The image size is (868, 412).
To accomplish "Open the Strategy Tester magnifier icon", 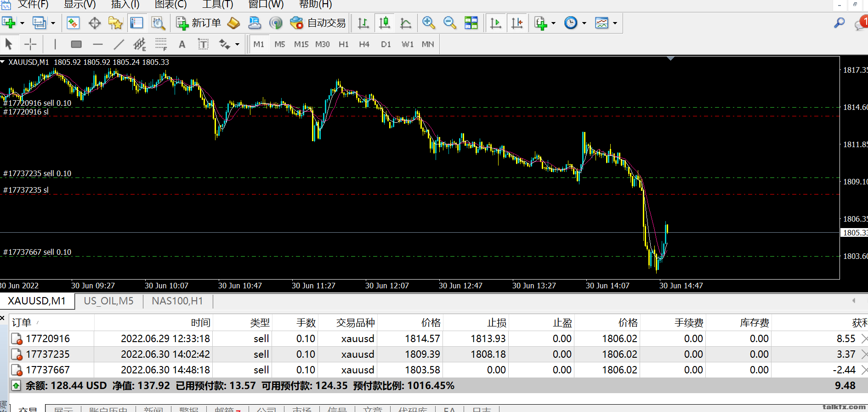I will (158, 23).
